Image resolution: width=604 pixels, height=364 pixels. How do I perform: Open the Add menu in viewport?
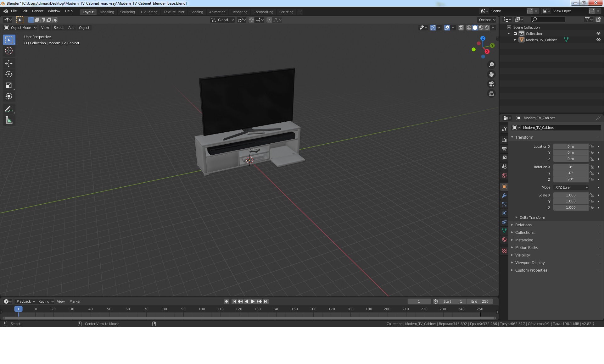71,28
